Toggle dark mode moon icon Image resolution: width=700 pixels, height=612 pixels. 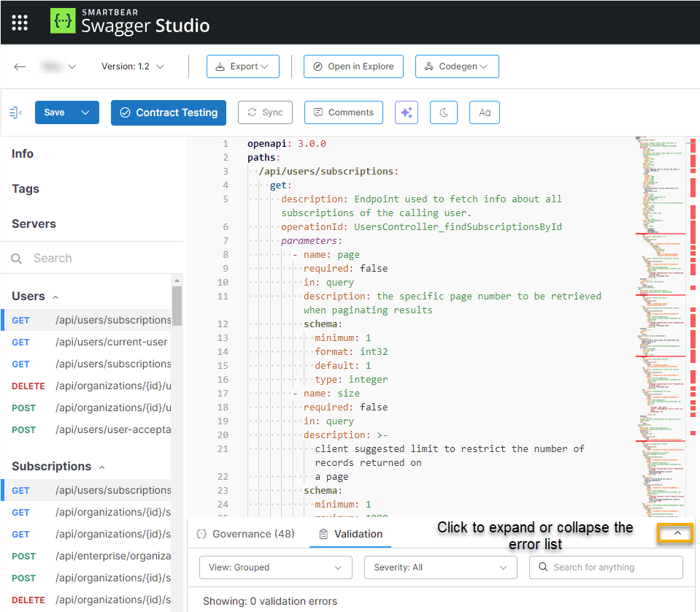click(x=444, y=112)
